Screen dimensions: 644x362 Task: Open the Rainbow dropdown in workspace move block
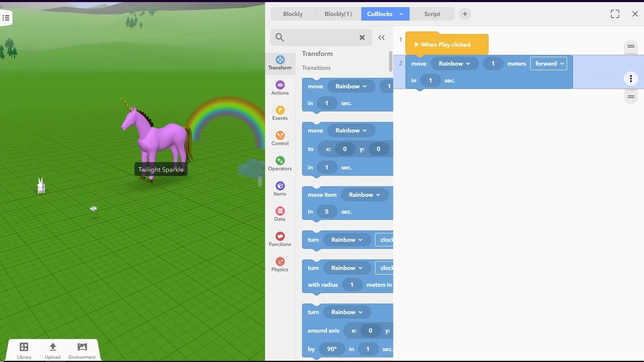pyautogui.click(x=454, y=63)
